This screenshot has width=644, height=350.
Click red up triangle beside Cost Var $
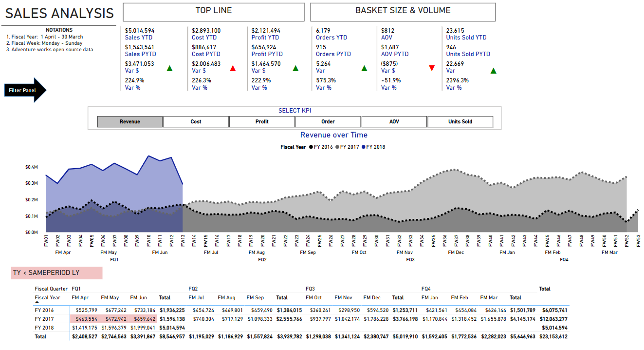tap(233, 68)
